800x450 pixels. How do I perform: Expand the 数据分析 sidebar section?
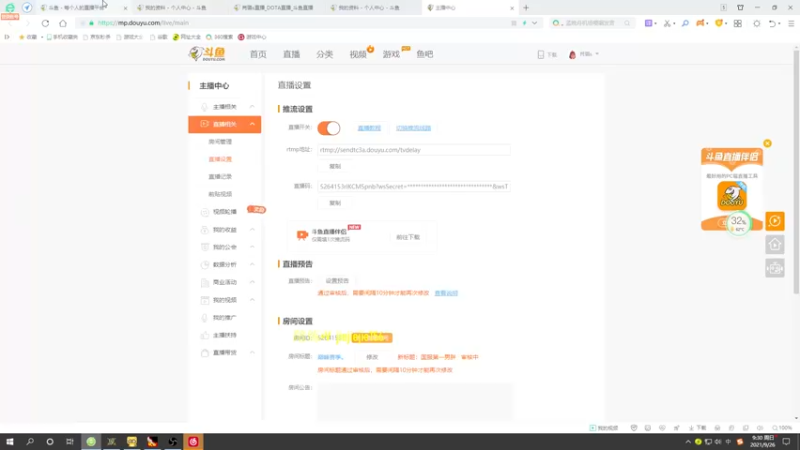point(252,264)
